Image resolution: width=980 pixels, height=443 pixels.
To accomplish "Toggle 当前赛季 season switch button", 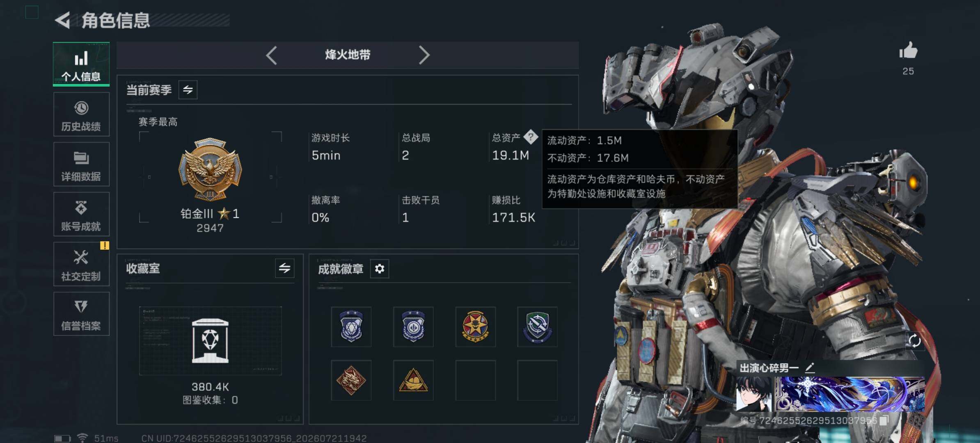I will [x=188, y=90].
